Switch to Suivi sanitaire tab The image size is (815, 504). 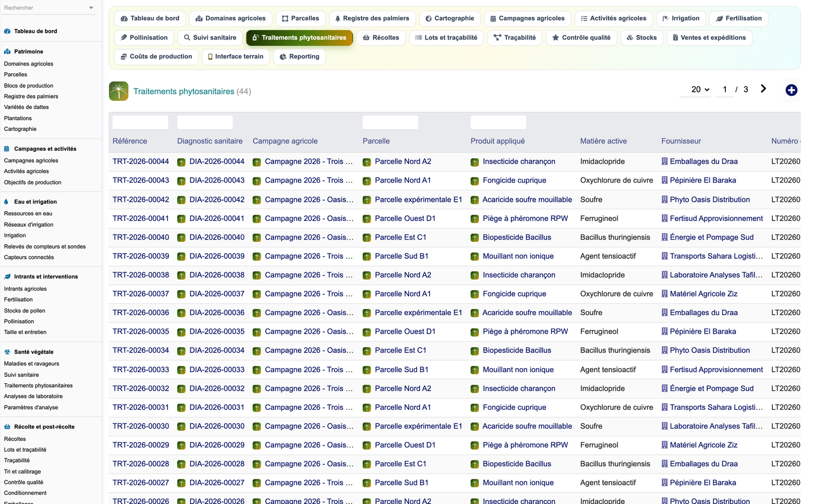210,38
